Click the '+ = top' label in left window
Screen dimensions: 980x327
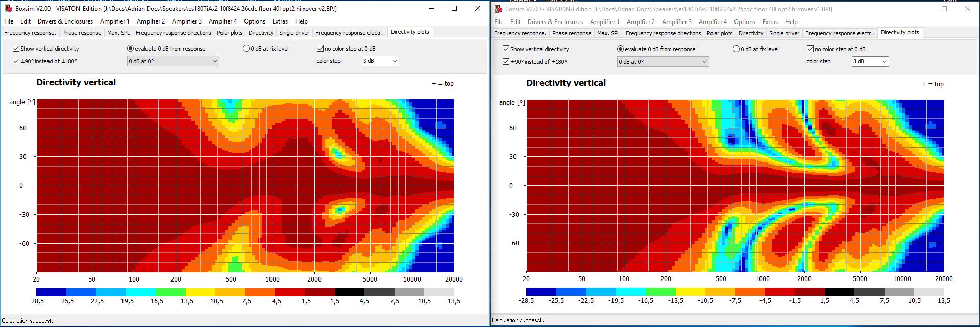click(443, 83)
